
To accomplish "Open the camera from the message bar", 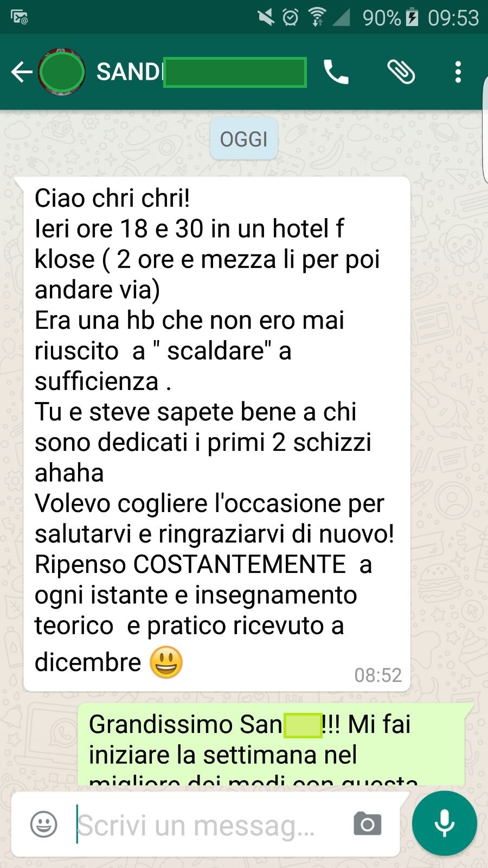I will click(x=367, y=825).
